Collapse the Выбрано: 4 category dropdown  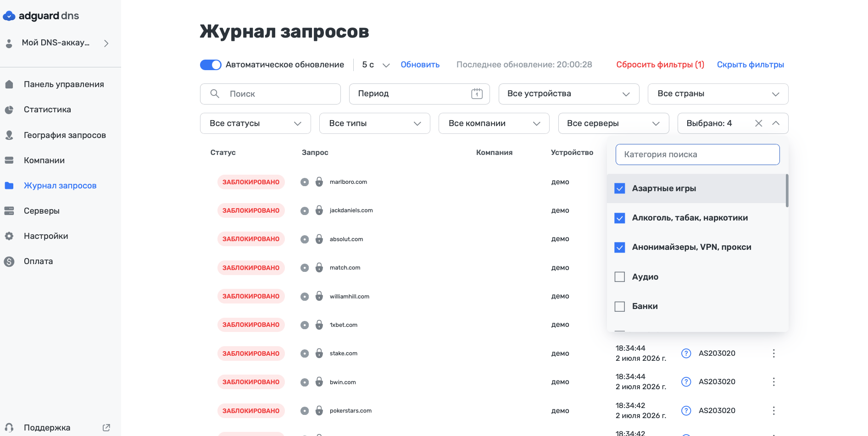click(x=776, y=123)
